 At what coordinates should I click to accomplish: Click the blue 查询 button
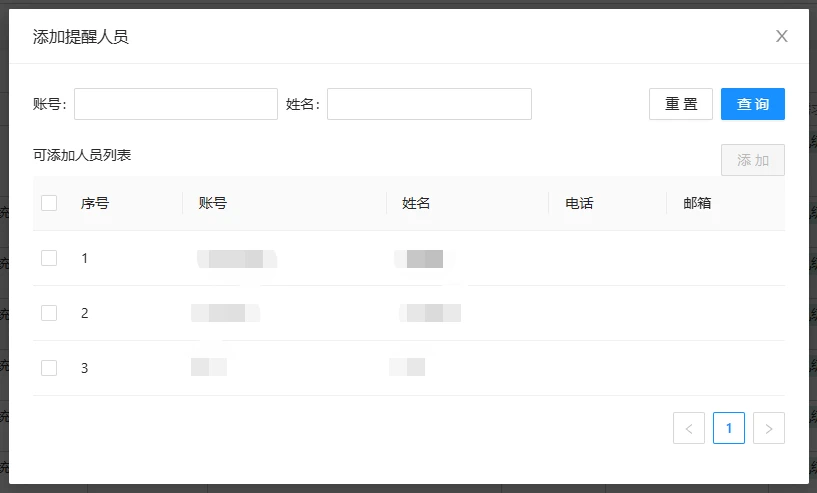pyautogui.click(x=752, y=104)
